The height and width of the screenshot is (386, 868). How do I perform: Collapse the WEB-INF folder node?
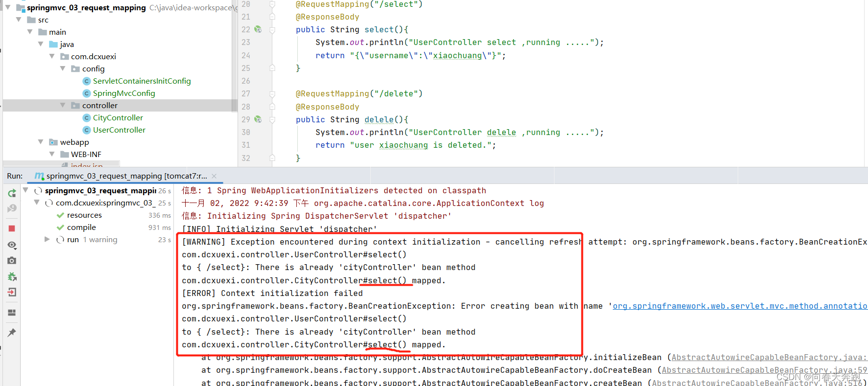tap(52, 154)
